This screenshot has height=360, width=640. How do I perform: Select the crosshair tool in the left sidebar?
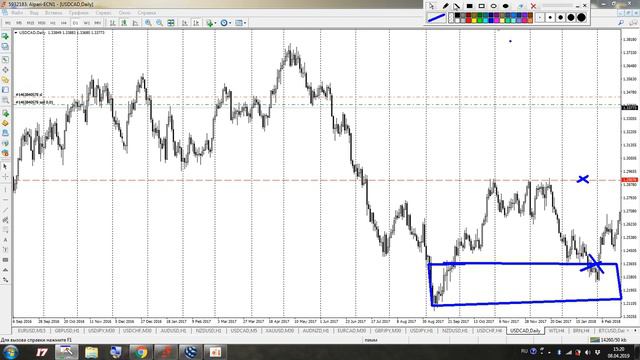(x=5, y=177)
